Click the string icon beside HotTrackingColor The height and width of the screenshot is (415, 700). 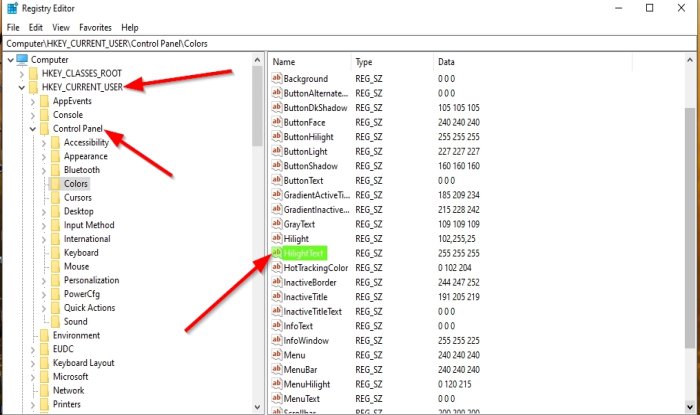277,267
